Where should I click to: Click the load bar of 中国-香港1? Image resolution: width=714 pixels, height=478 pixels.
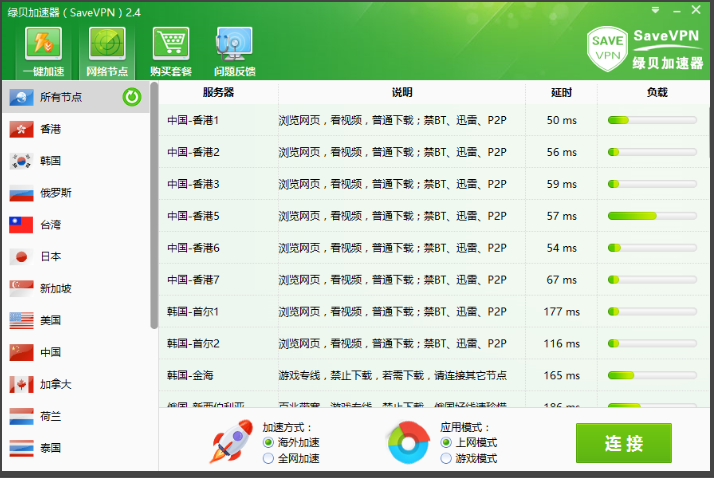click(652, 120)
